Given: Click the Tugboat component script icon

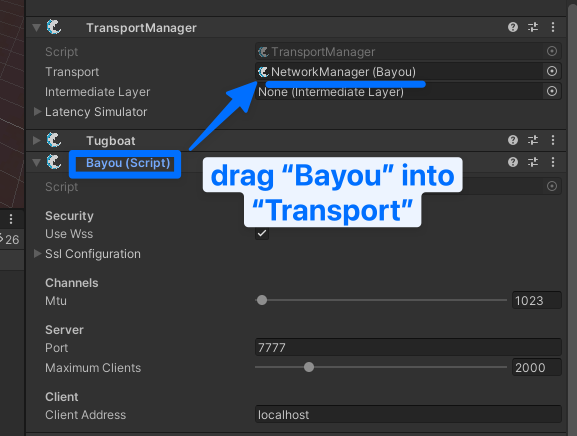Looking at the screenshot, I should coord(54,140).
